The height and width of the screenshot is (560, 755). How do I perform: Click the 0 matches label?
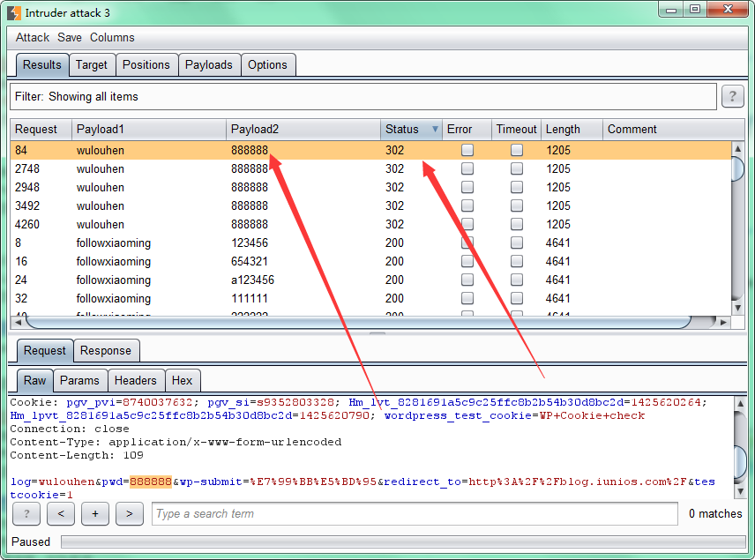click(x=715, y=514)
